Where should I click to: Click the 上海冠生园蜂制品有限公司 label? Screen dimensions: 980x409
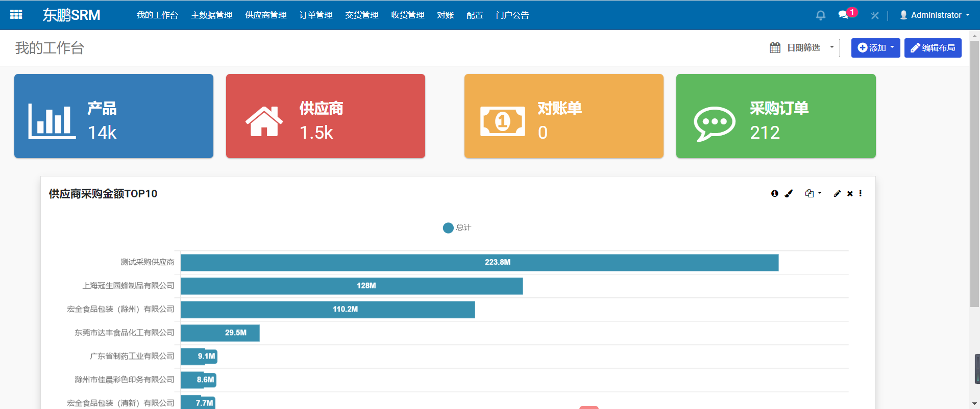click(128, 286)
